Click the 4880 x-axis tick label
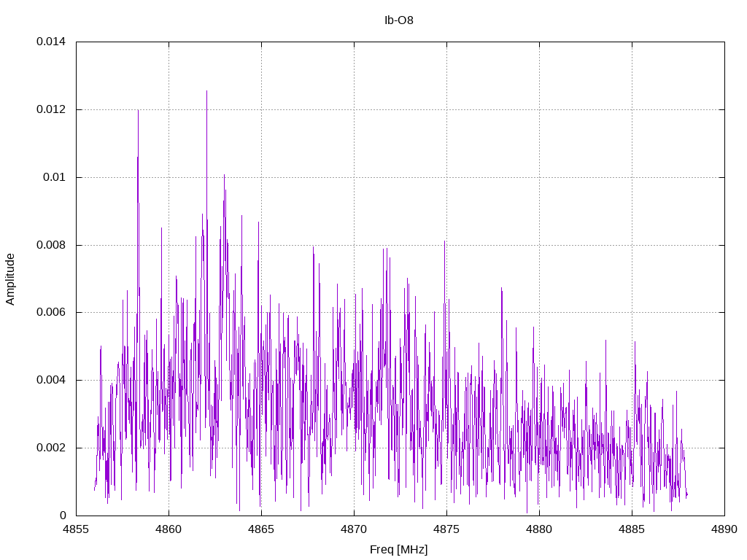 coord(539,529)
